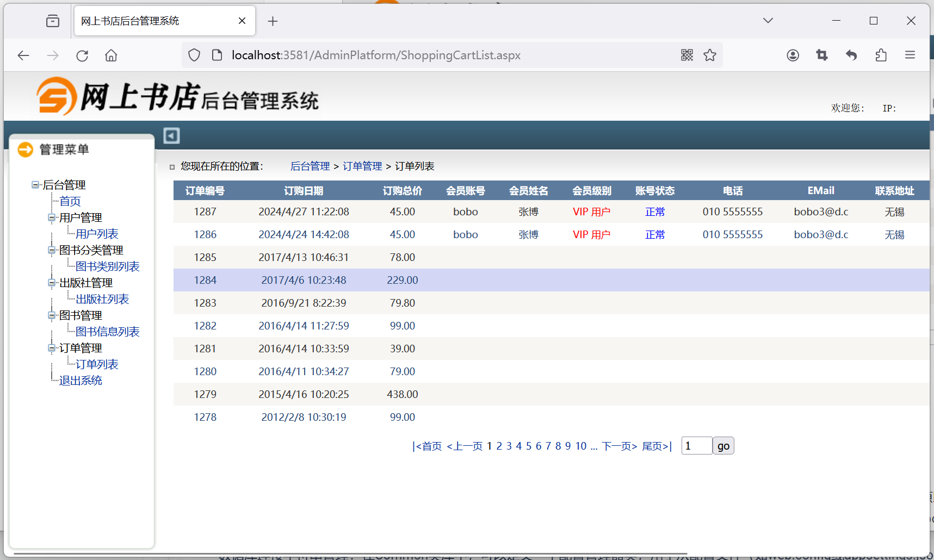
Task: Open 图书信息列表 in the sidebar menu
Action: [107, 332]
